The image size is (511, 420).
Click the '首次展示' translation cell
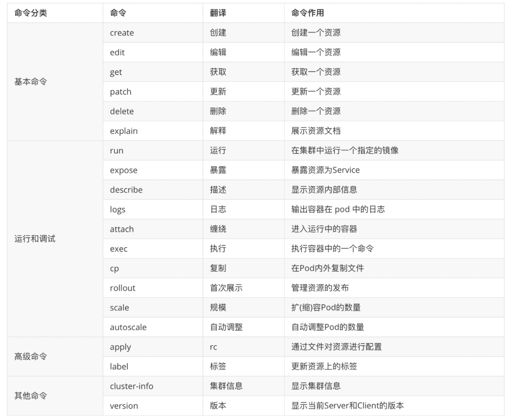[244, 288]
